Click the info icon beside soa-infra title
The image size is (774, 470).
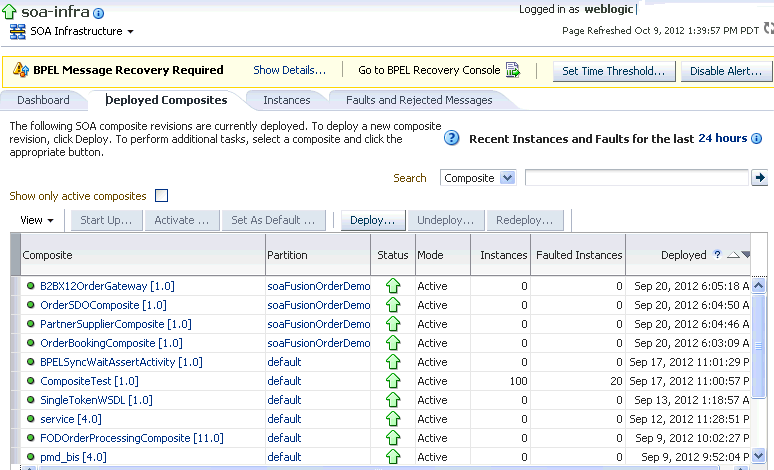(98, 13)
